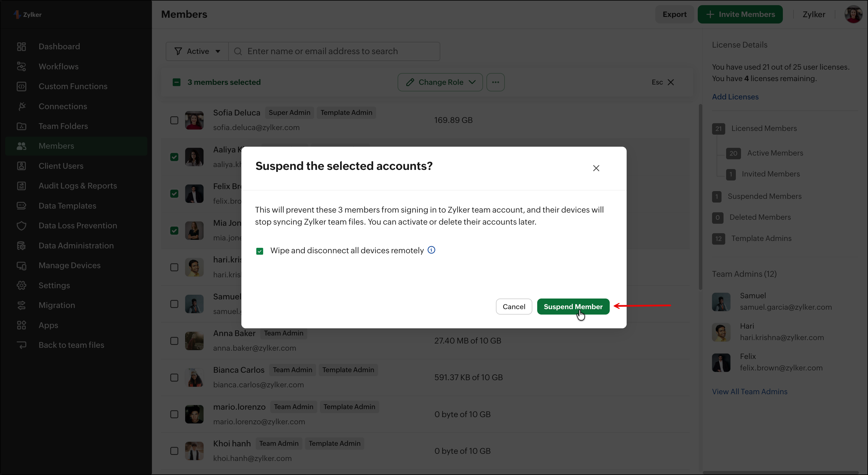Go to Team Folders section
868x475 pixels.
[x=63, y=126]
